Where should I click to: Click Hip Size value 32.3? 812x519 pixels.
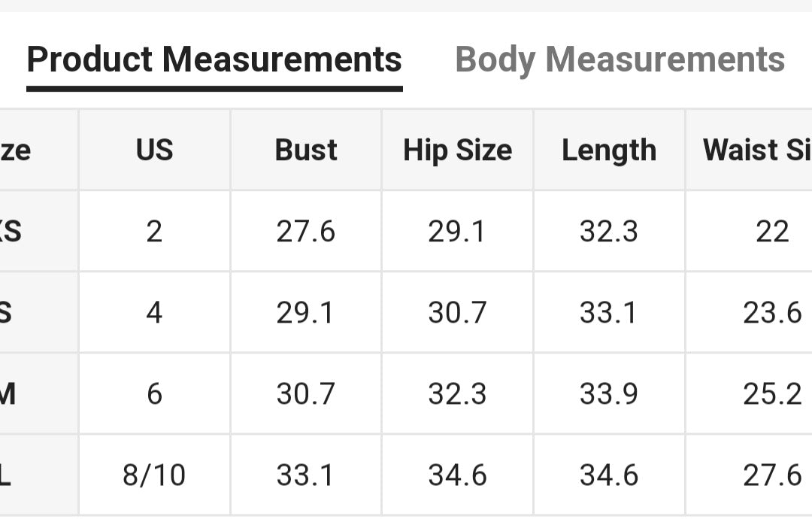tap(457, 394)
